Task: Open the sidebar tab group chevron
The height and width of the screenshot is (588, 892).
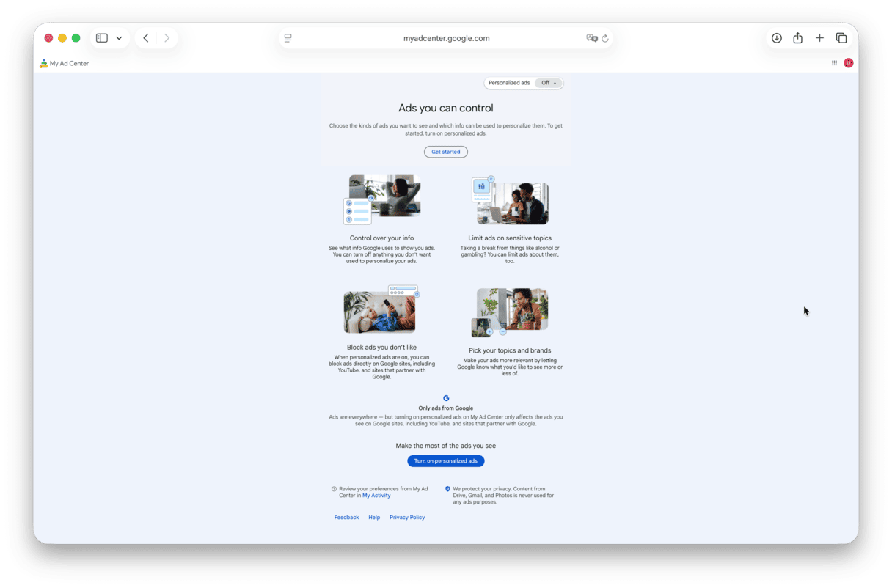Action: (119, 38)
